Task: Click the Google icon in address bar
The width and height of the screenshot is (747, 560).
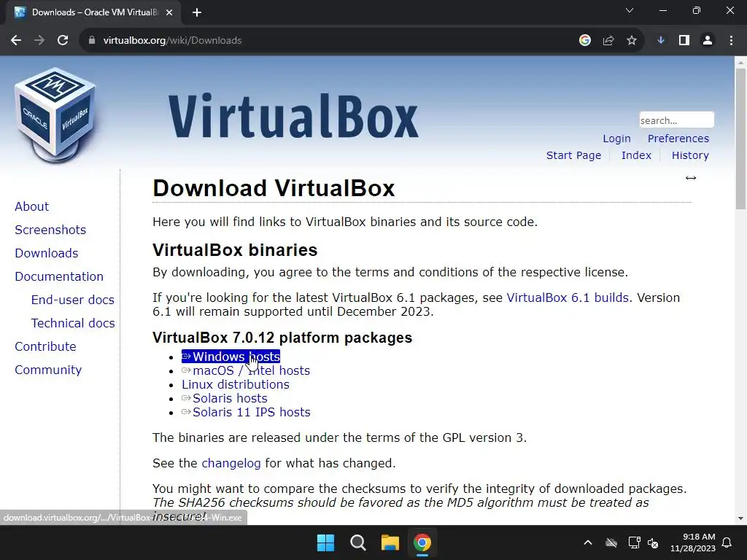Action: click(585, 41)
